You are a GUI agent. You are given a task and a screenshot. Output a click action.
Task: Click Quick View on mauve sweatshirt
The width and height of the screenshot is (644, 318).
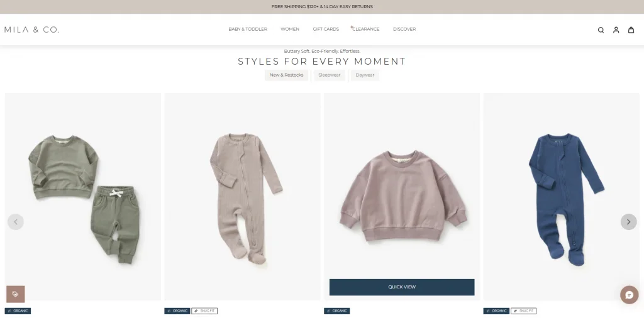pos(402,287)
